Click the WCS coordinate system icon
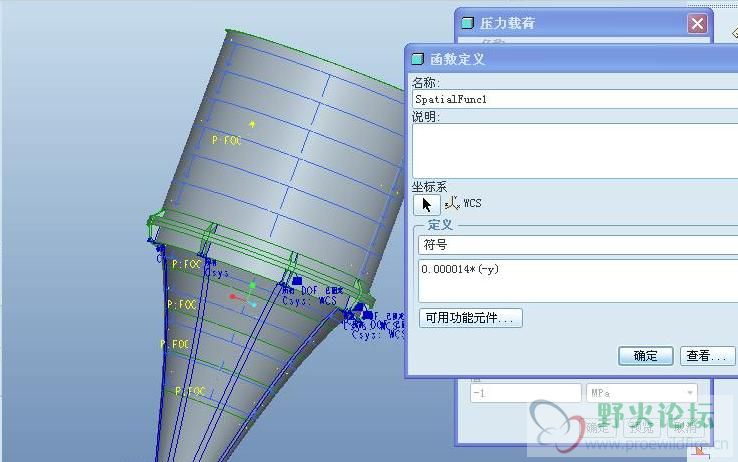738x462 pixels. tap(452, 203)
